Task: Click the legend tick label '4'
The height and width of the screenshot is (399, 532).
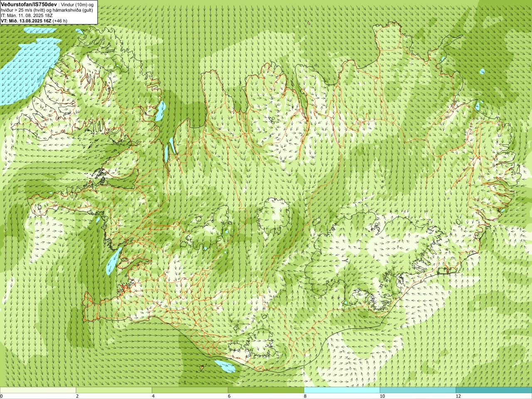Action: [153, 397]
